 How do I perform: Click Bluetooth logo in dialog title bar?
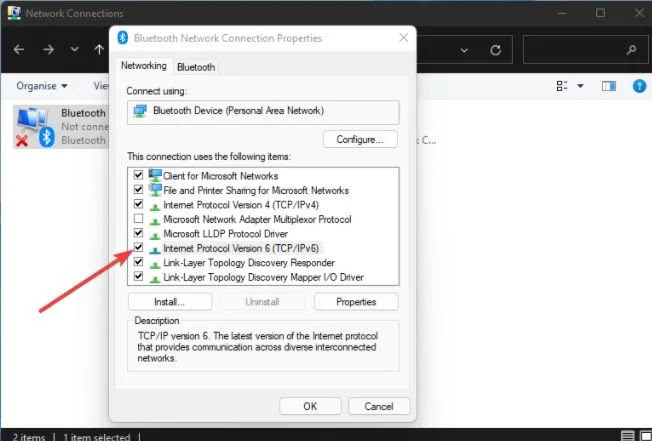click(x=123, y=38)
